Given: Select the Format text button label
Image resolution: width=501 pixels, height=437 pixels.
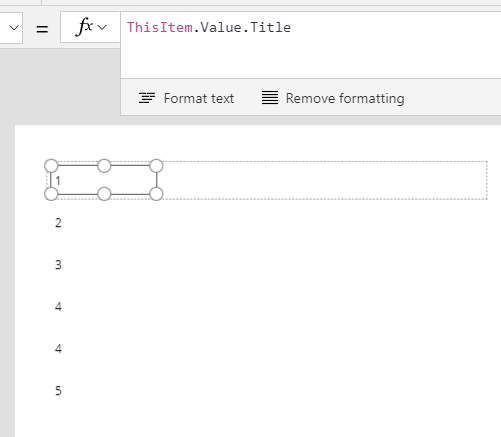Looking at the screenshot, I should pos(199,99).
